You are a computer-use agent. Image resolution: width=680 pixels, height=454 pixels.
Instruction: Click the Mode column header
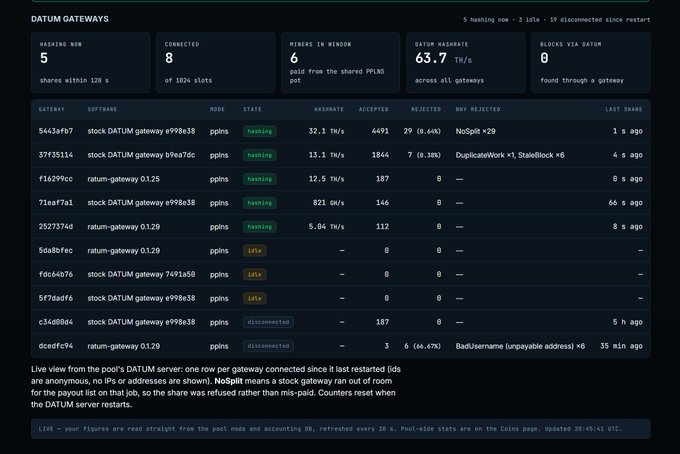(x=217, y=109)
